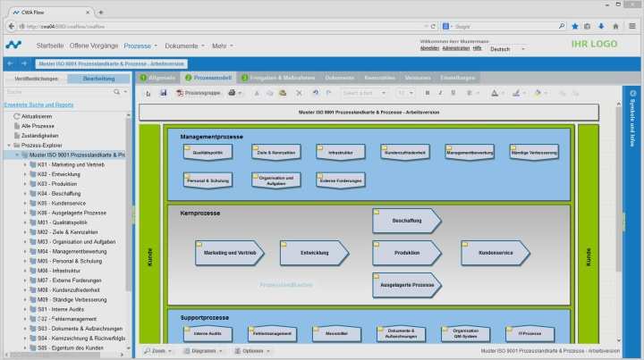Select the pointer cursor tool

148,94
